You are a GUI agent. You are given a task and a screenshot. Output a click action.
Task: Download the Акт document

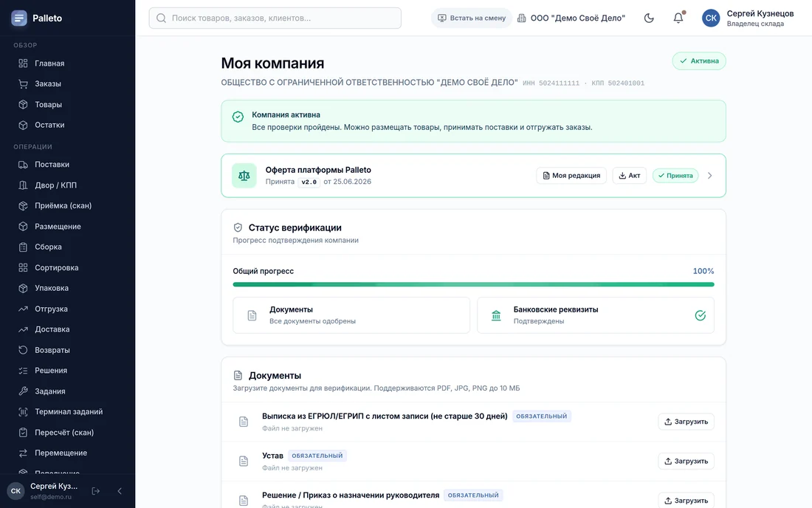click(x=629, y=176)
